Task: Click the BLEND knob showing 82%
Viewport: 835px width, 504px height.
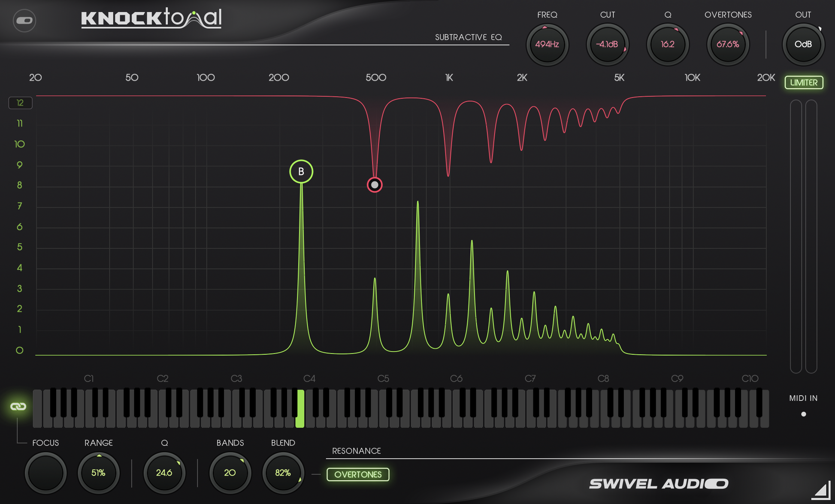Action: pyautogui.click(x=283, y=473)
